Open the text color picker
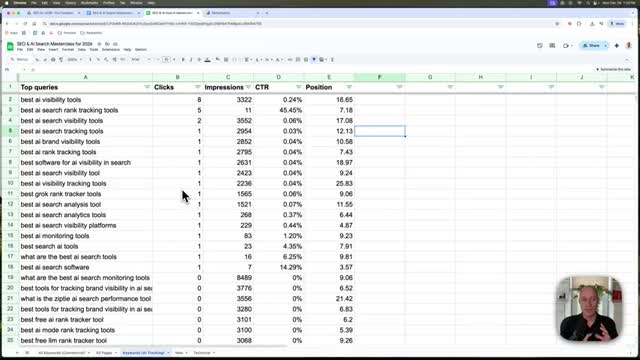The height and width of the screenshot is (360, 640). [x=208, y=60]
